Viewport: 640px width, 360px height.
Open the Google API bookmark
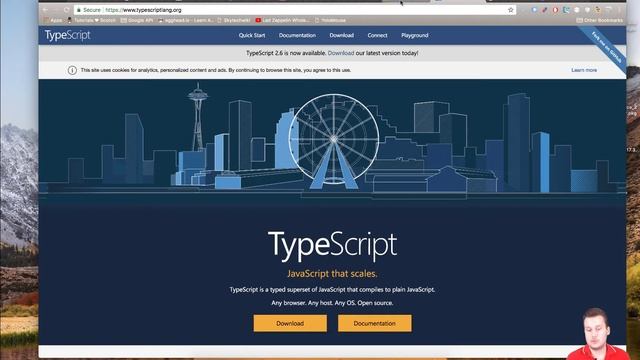point(137,20)
